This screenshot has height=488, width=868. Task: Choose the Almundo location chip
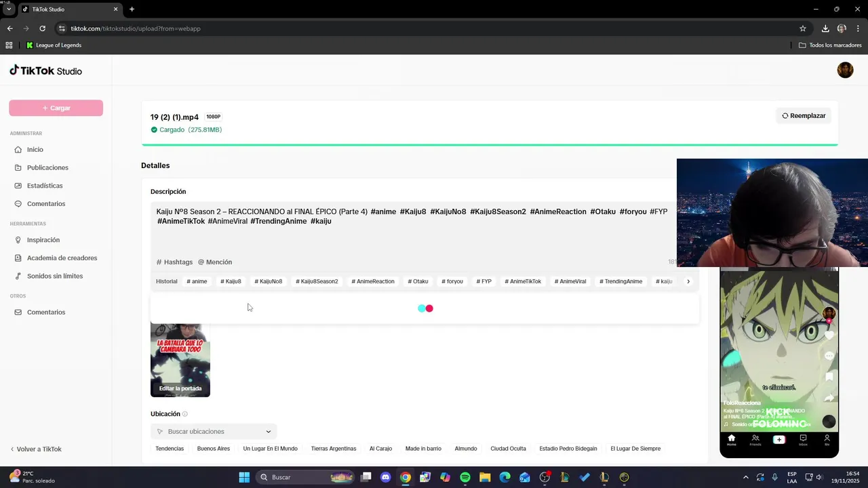tap(466, 449)
